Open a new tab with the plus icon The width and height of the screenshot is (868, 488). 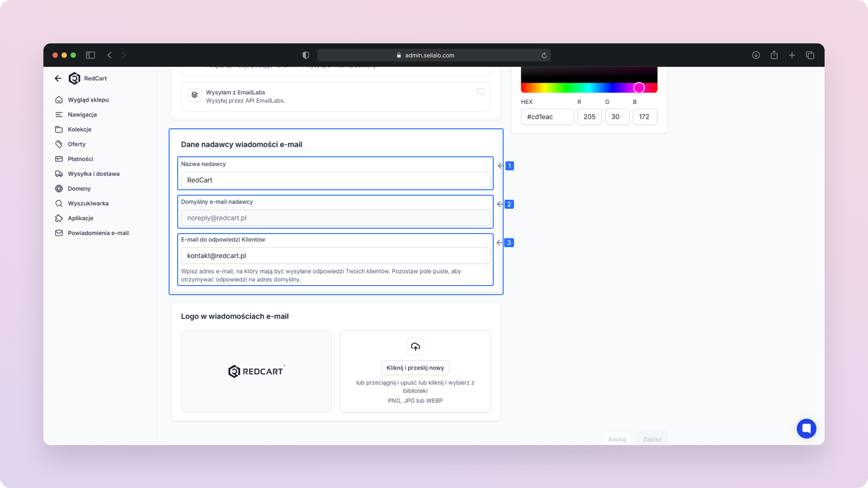tap(792, 55)
